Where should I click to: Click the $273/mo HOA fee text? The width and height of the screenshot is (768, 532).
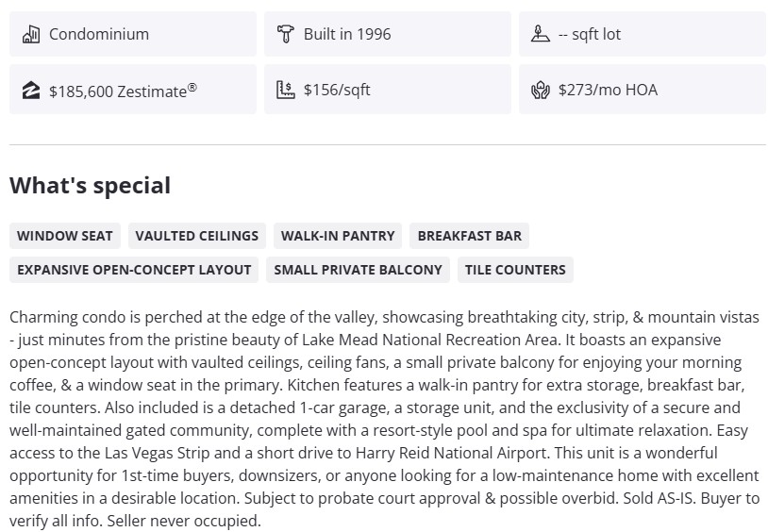608,91
